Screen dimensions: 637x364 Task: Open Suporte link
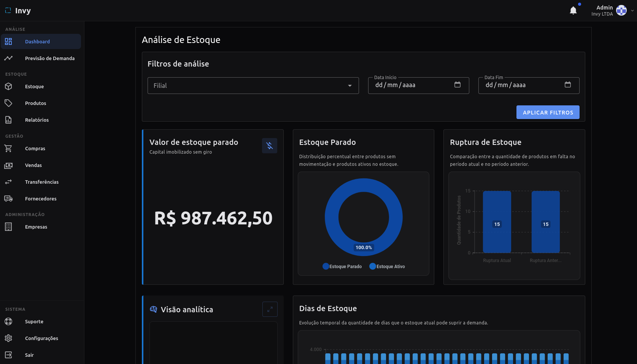41,321
